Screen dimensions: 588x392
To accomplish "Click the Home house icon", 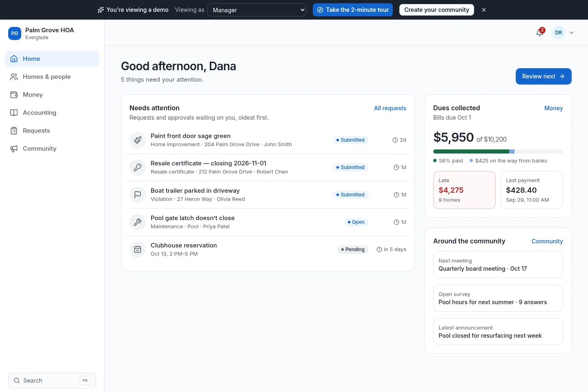I will [x=14, y=59].
